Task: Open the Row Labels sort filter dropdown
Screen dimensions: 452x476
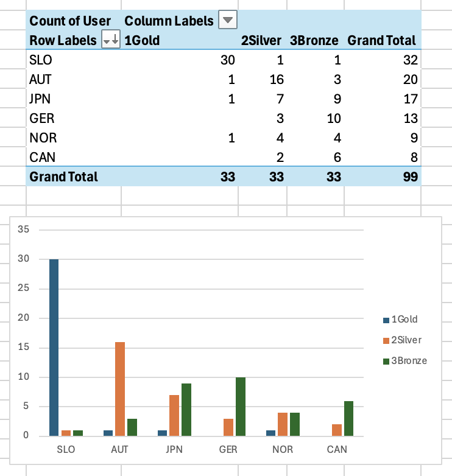Action: 111,40
